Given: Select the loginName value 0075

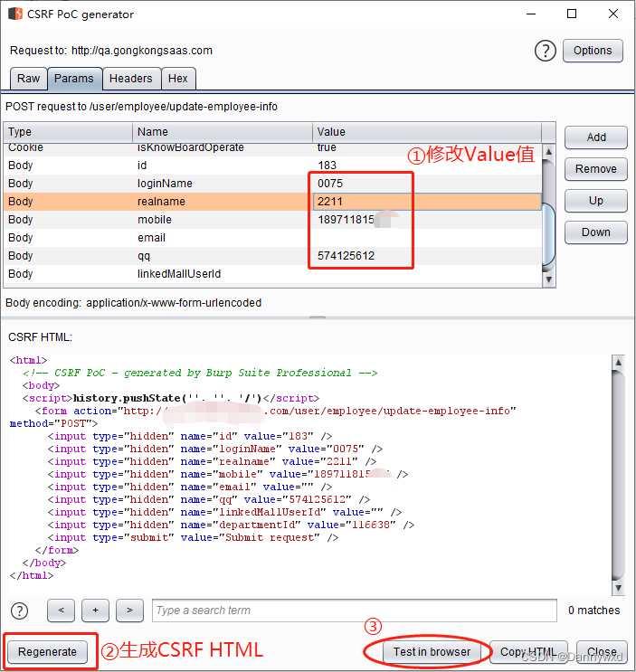Looking at the screenshot, I should (330, 184).
